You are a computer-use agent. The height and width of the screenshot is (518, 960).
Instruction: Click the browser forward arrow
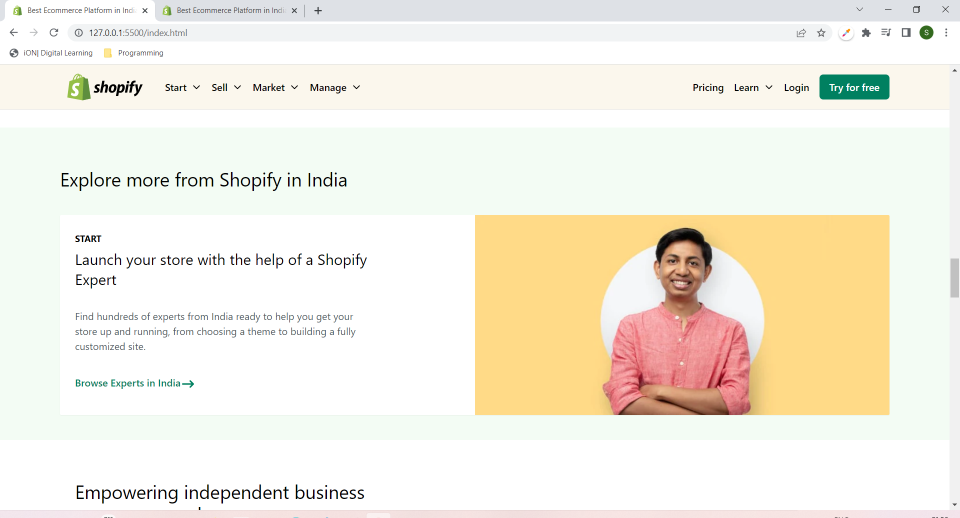point(34,32)
